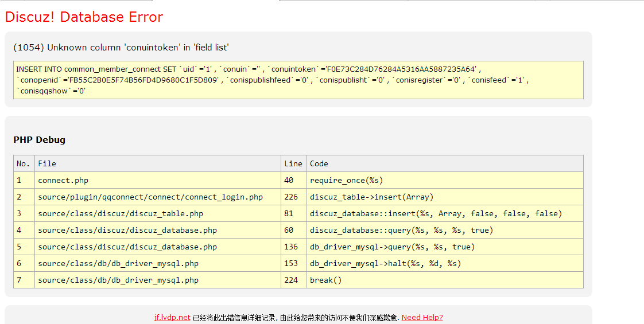Click inside the INSERT INTO SQL query box
This screenshot has width=644, height=324.
[298, 80]
